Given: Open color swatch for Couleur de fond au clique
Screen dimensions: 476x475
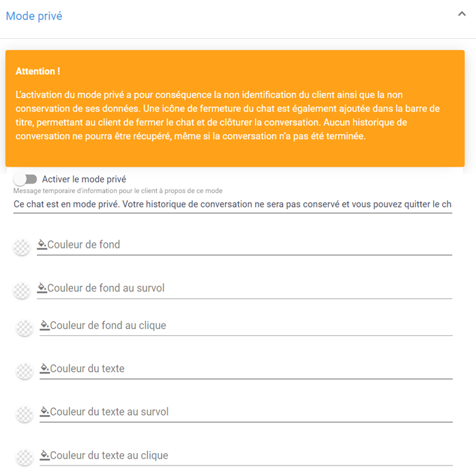Looking at the screenshot, I should [x=25, y=328].
